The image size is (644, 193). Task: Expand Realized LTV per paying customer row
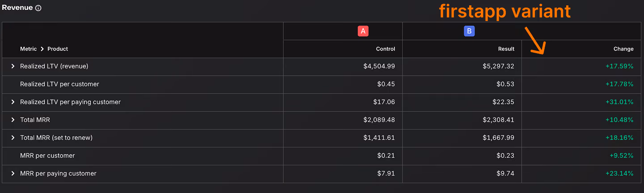13,102
